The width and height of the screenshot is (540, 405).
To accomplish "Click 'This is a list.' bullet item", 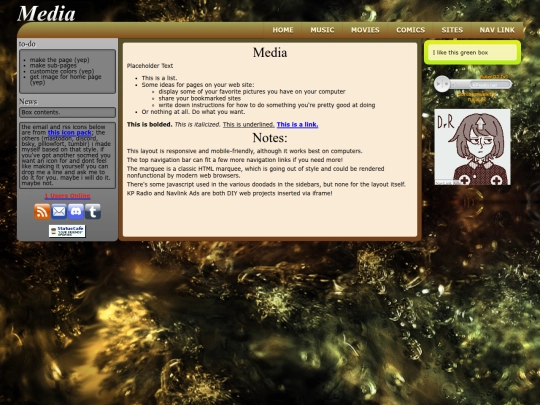I will (x=159, y=78).
